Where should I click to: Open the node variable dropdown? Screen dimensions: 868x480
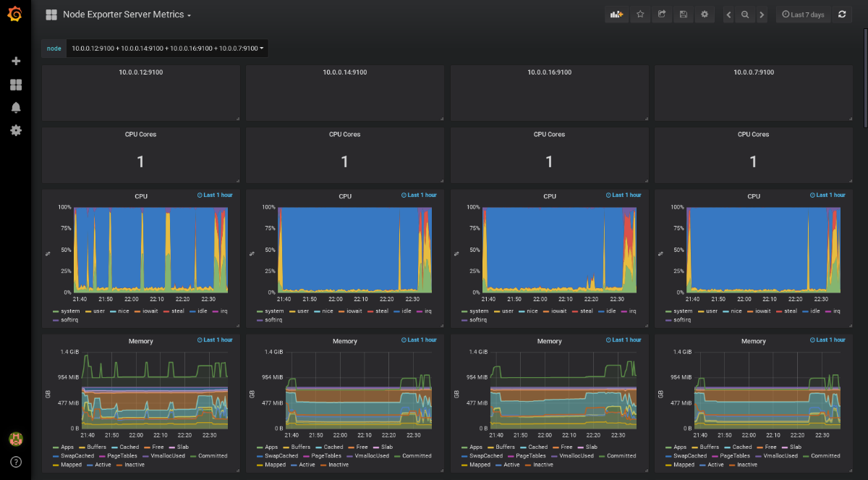[x=168, y=49]
